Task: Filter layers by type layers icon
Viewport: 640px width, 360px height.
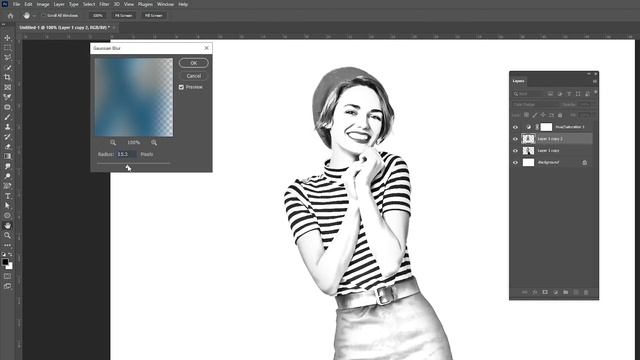Action: [569, 94]
